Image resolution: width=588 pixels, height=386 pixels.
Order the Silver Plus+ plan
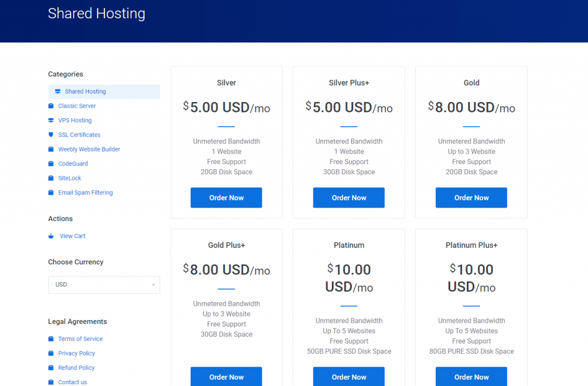pos(349,198)
